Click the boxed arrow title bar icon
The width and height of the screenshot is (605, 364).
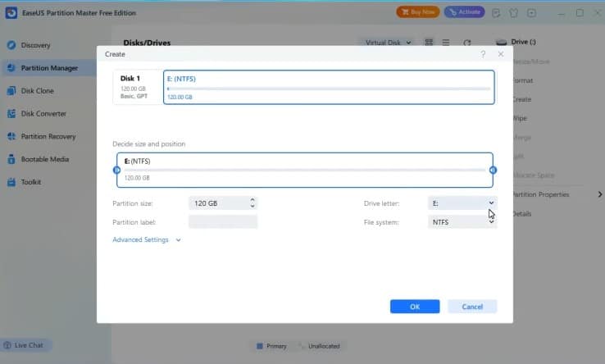point(532,13)
